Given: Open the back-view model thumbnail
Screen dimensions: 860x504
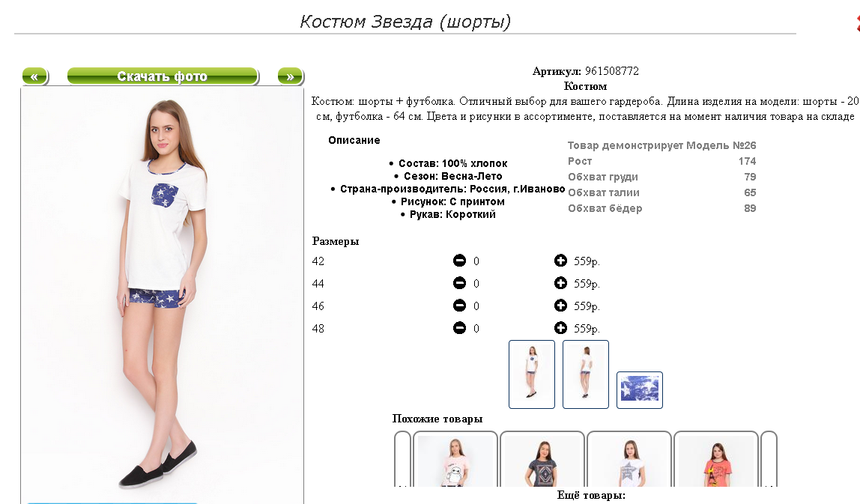Looking at the screenshot, I should (586, 374).
